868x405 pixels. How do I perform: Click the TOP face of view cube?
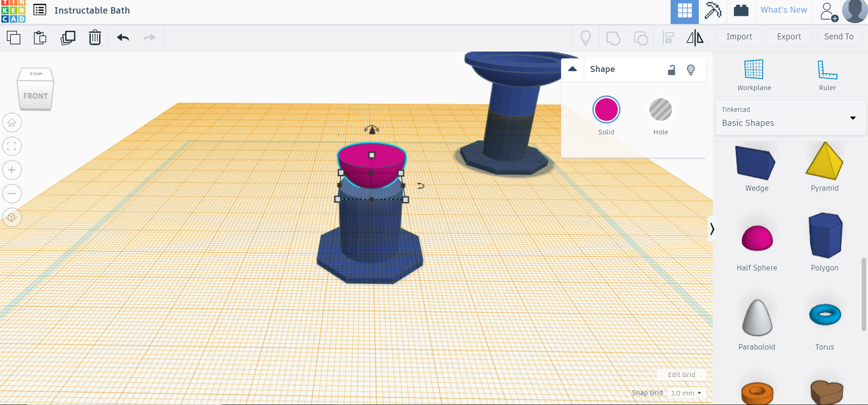click(36, 74)
